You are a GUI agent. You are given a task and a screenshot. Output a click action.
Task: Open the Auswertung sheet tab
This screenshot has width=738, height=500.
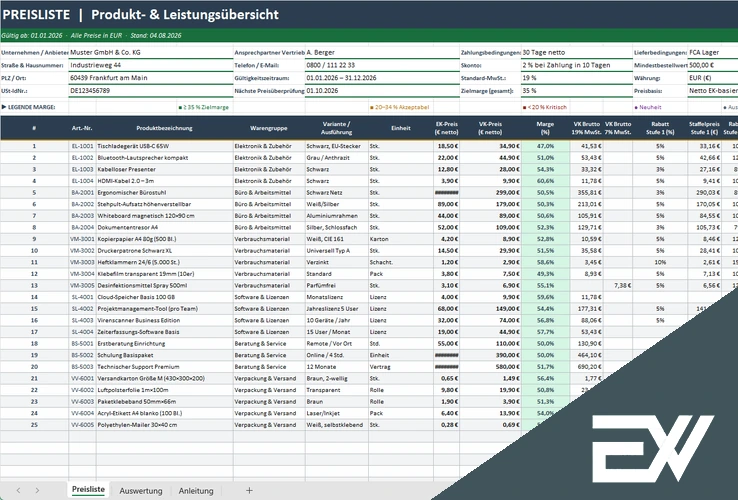(x=141, y=491)
